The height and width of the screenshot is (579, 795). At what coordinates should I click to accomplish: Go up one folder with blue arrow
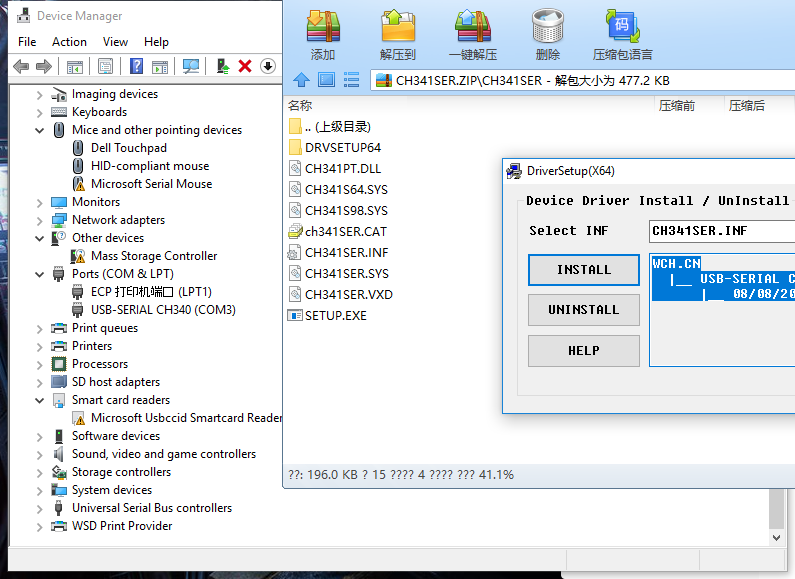(x=301, y=80)
